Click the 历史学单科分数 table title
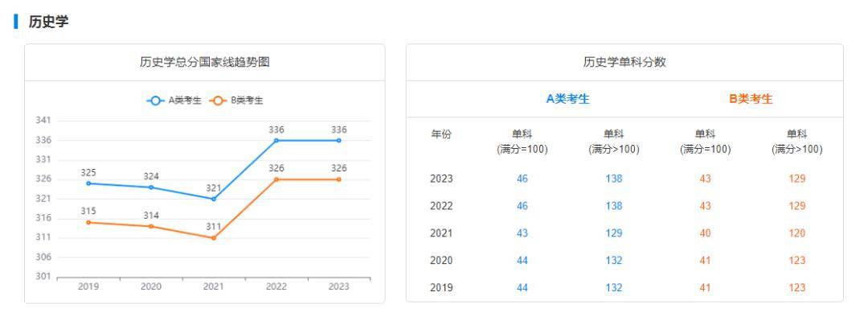 tap(624, 62)
